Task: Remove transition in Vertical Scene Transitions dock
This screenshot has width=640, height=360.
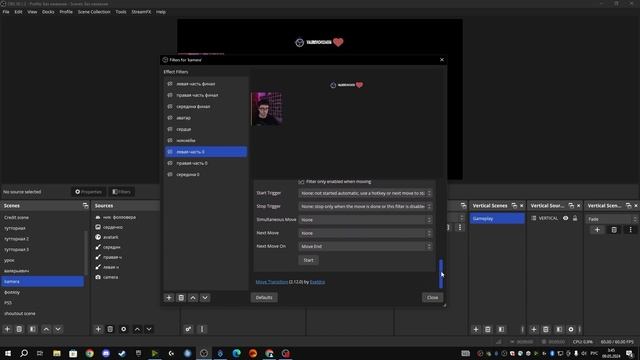Action: coord(614,230)
